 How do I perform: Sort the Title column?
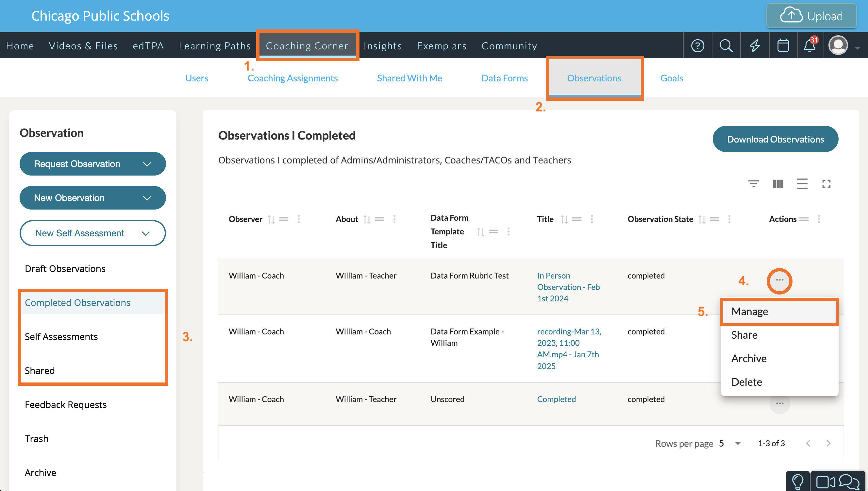point(564,220)
